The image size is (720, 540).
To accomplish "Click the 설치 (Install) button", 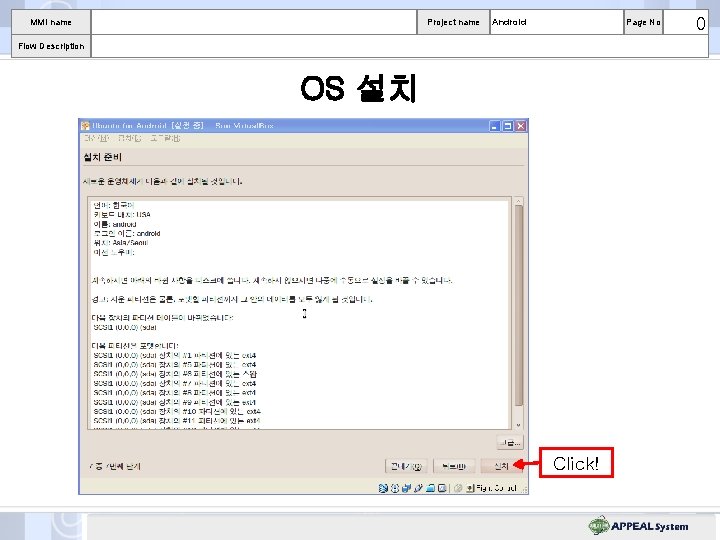I will pyautogui.click(x=501, y=466).
